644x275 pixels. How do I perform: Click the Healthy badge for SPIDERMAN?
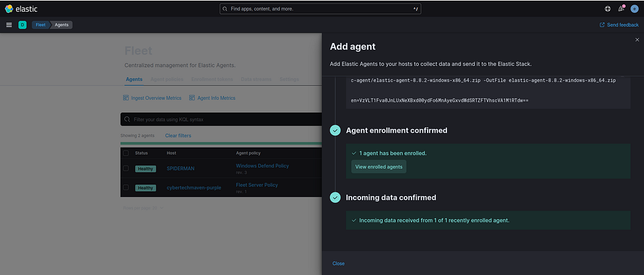click(x=146, y=169)
